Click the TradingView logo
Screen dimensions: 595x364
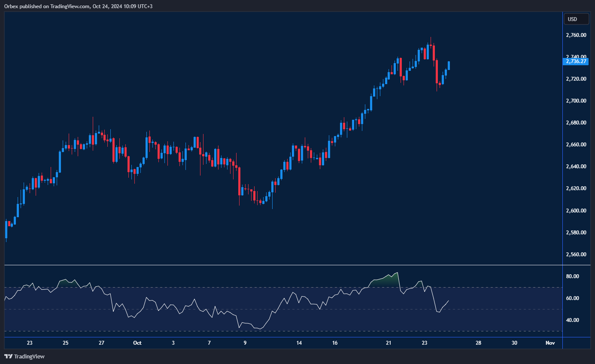pos(24,356)
